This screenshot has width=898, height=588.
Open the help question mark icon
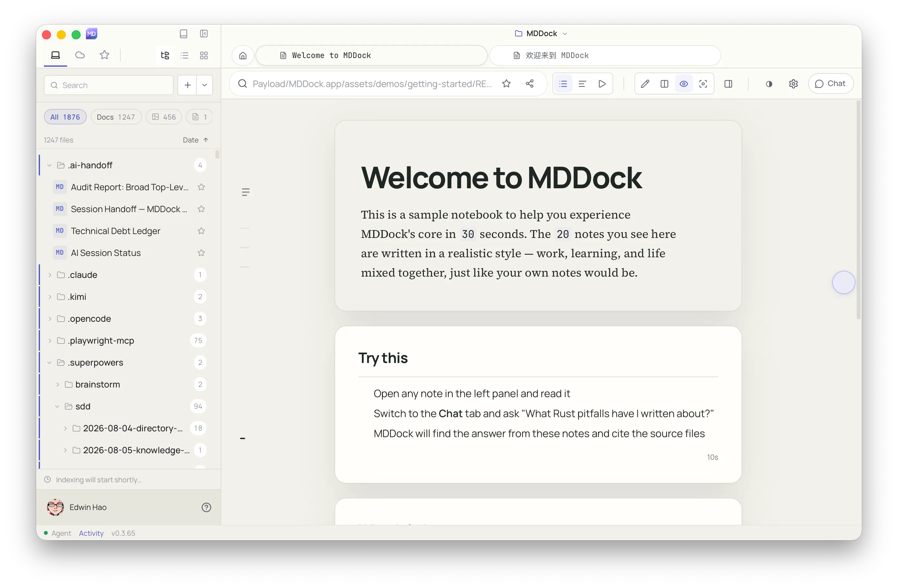(206, 507)
